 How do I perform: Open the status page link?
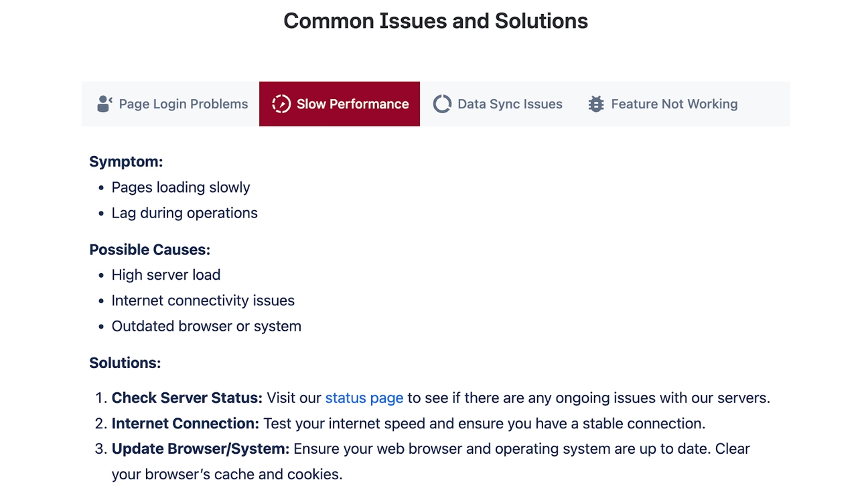point(364,398)
